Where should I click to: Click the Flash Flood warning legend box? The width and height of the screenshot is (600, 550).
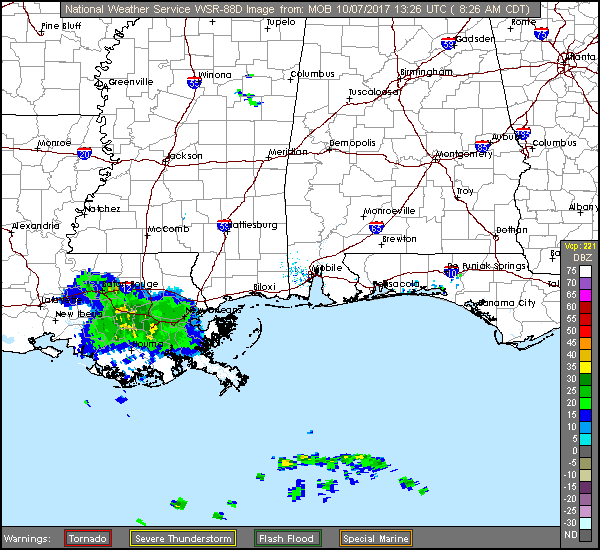click(287, 539)
